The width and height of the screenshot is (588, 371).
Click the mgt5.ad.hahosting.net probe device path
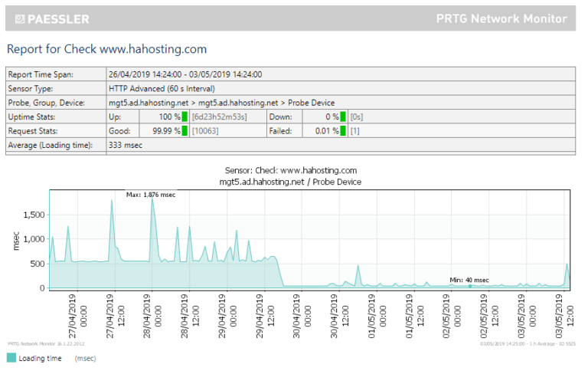[221, 103]
